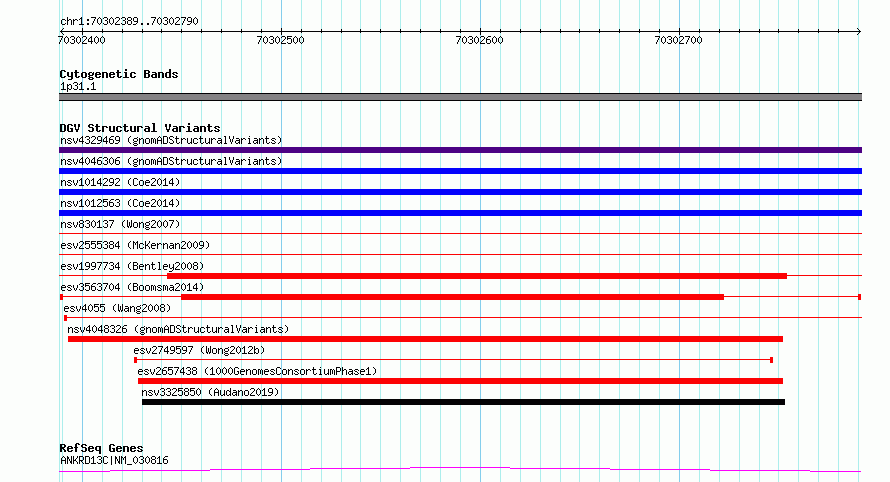The width and height of the screenshot is (890, 482).
Task: Click the thin red nsv830137 variant line
Action: (x=460, y=233)
